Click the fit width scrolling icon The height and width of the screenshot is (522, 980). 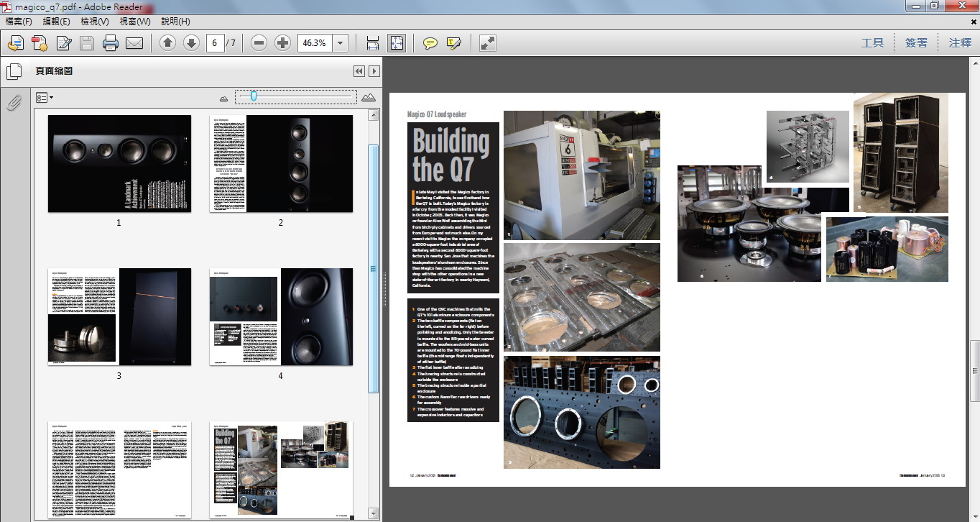(373, 43)
